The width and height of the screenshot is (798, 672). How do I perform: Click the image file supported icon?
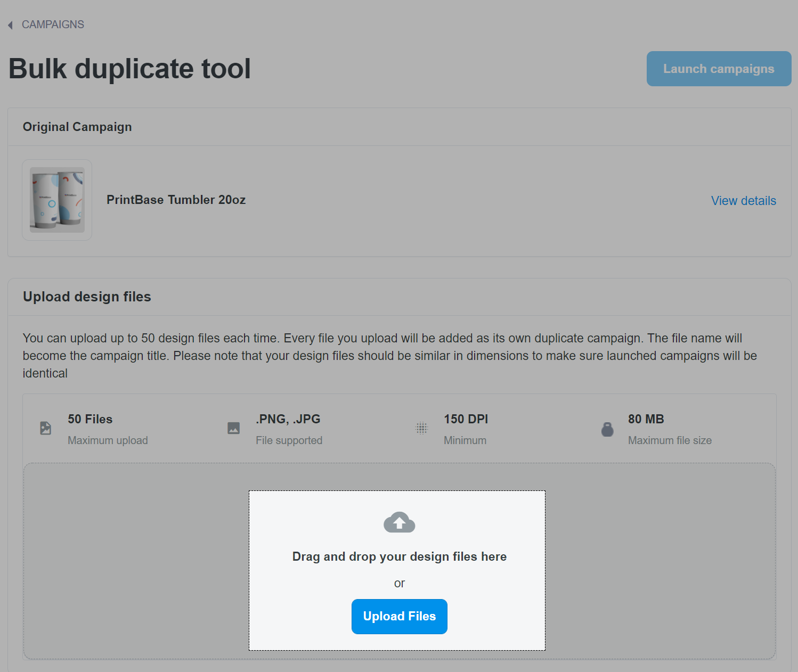click(x=233, y=428)
